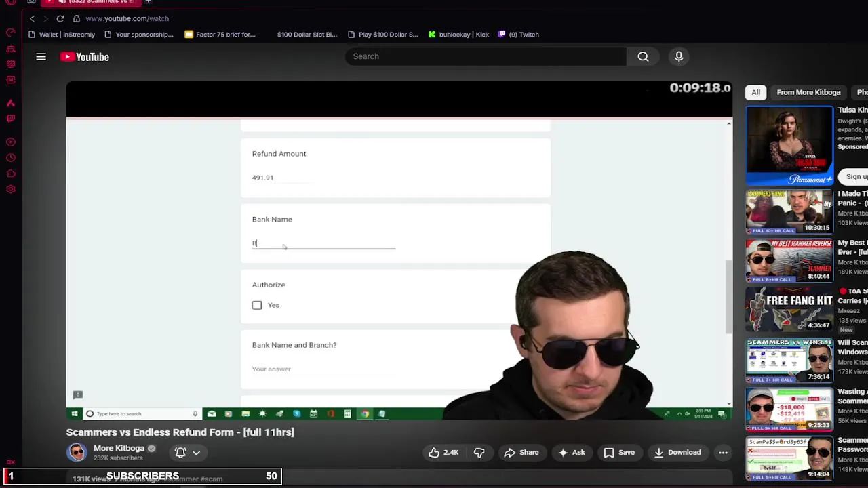The width and height of the screenshot is (868, 488).
Task: Go back with the browser back arrow
Action: pyautogui.click(x=32, y=19)
